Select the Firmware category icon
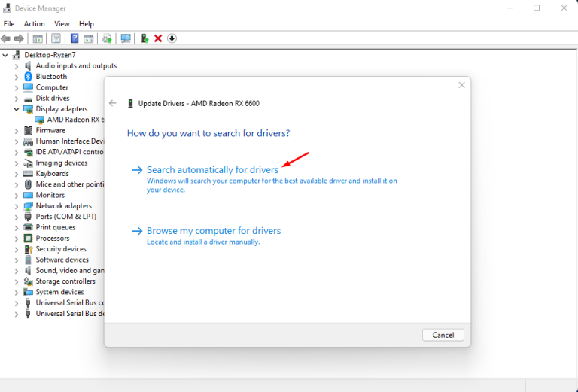The height and width of the screenshot is (392, 578). pos(28,130)
